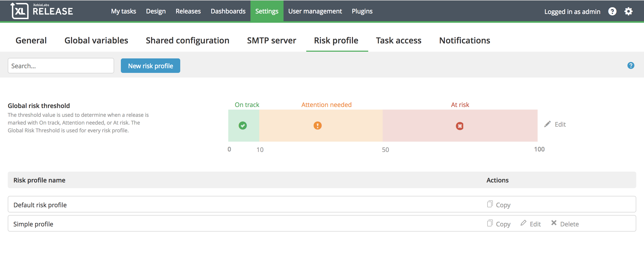Open the Dashboards section
The image size is (644, 260).
click(x=228, y=11)
